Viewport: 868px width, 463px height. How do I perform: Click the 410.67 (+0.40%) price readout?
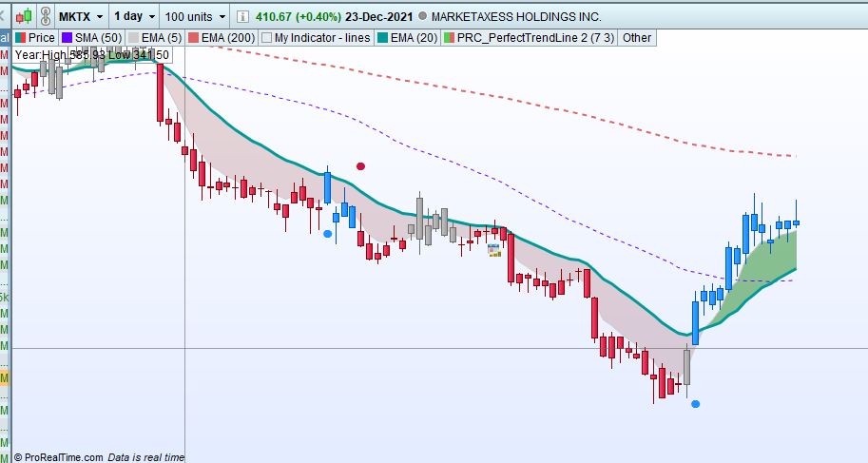coord(298,16)
